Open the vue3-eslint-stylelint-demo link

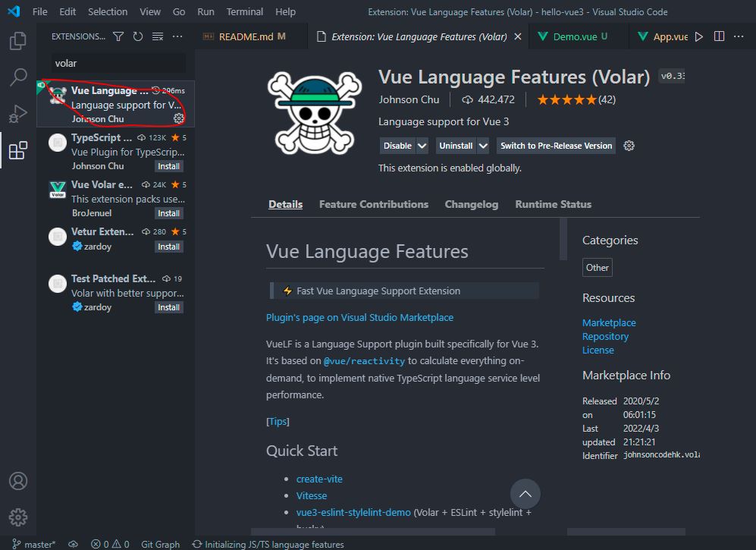pyautogui.click(x=353, y=512)
